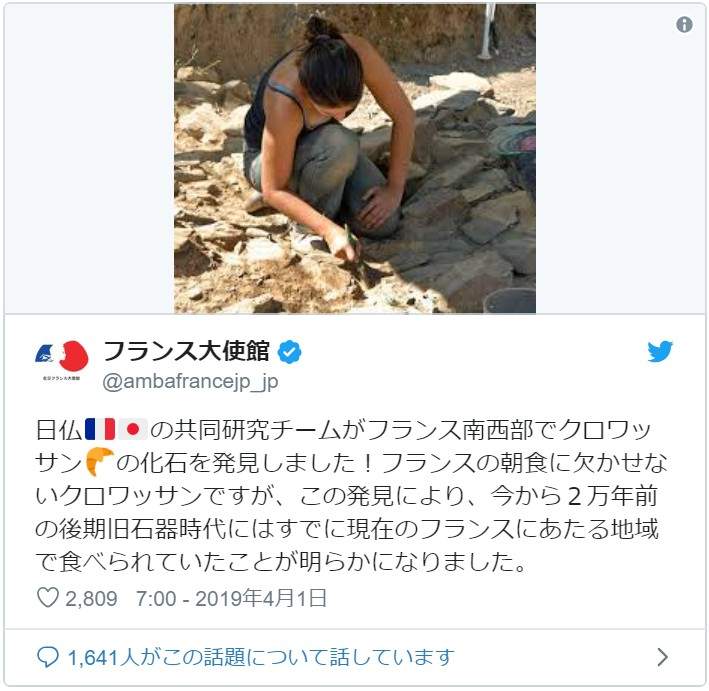Click the blue verified badge

coord(289,352)
